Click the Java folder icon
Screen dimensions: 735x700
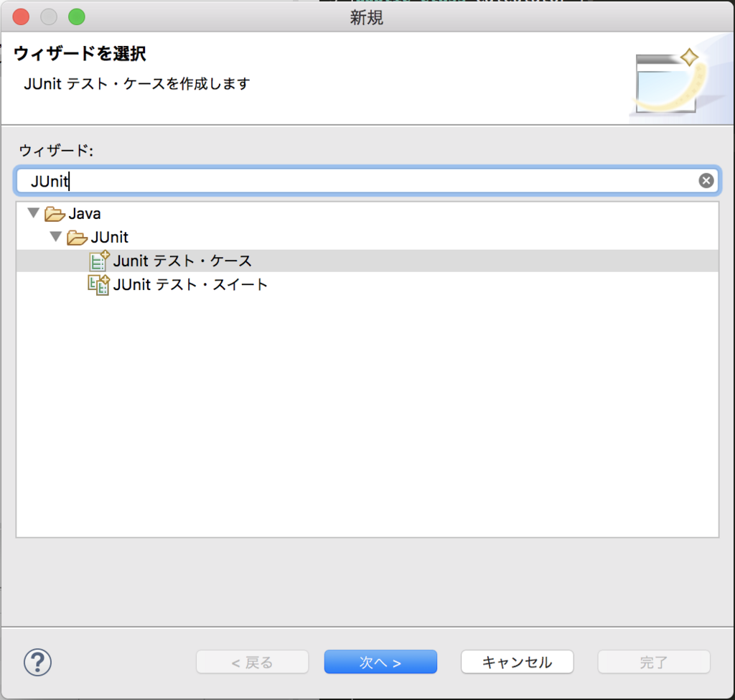[x=55, y=214]
